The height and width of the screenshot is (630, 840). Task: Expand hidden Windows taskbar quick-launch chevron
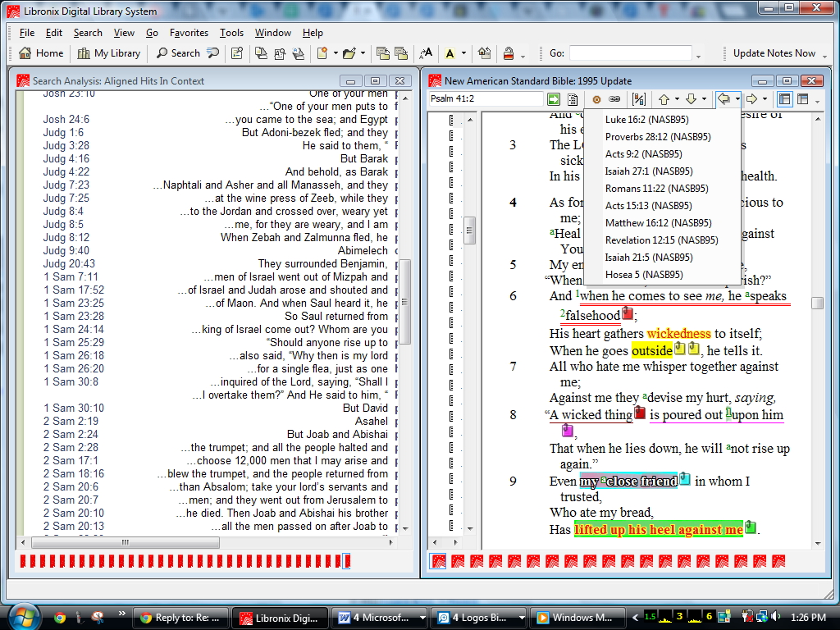121,614
